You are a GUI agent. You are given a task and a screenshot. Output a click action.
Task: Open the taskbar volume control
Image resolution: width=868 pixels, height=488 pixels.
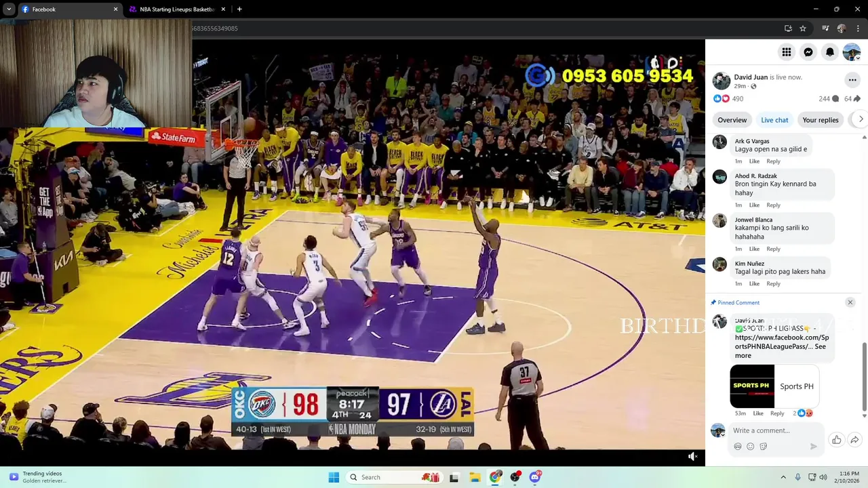click(x=823, y=477)
